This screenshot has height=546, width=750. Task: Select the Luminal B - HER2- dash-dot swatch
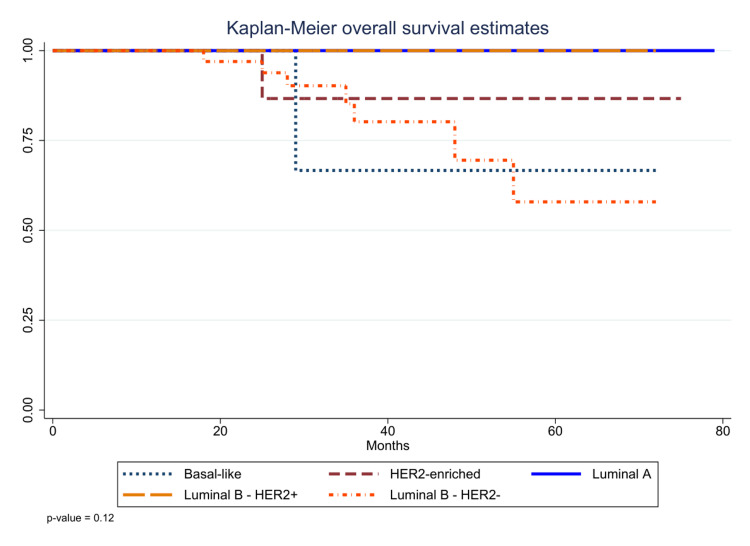pyautogui.click(x=353, y=495)
